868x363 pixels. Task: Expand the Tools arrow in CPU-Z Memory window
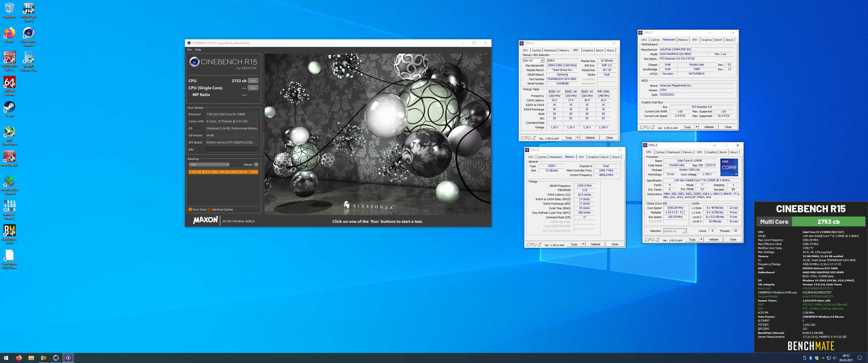[x=583, y=244]
